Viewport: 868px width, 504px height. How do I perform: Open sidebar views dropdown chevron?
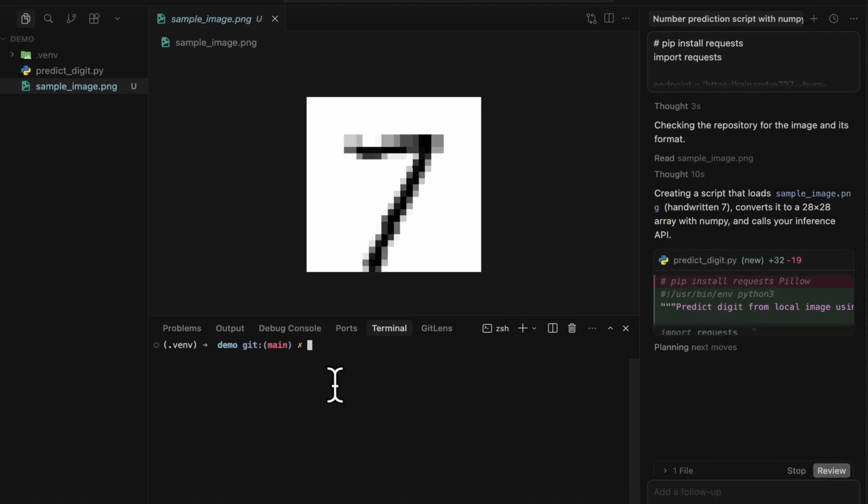(x=117, y=19)
